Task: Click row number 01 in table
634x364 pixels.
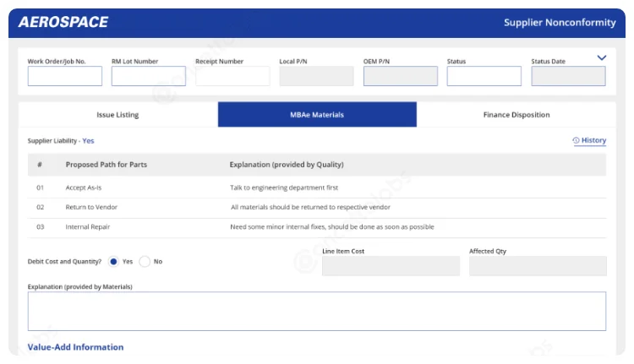Action: [40, 187]
